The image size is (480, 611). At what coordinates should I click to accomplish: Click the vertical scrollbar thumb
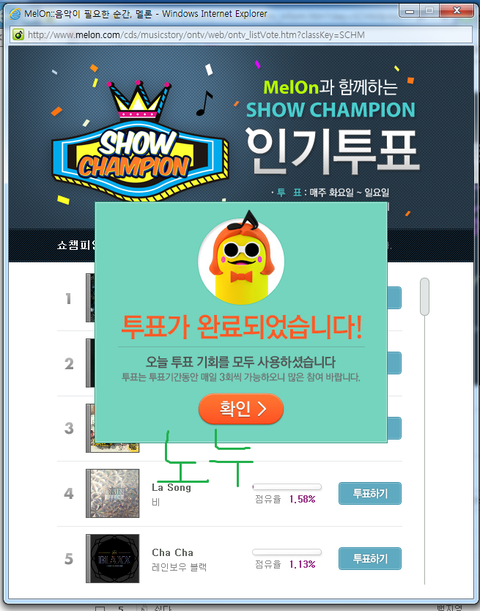point(425,297)
